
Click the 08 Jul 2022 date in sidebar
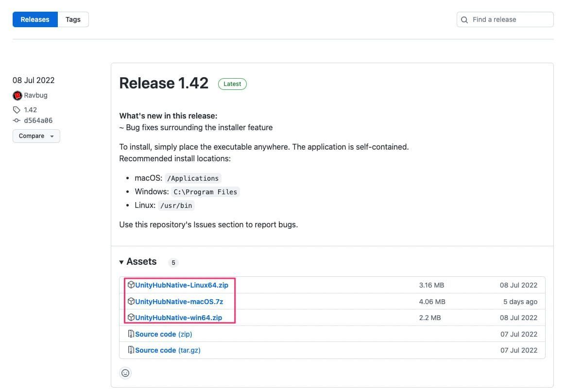click(x=34, y=80)
